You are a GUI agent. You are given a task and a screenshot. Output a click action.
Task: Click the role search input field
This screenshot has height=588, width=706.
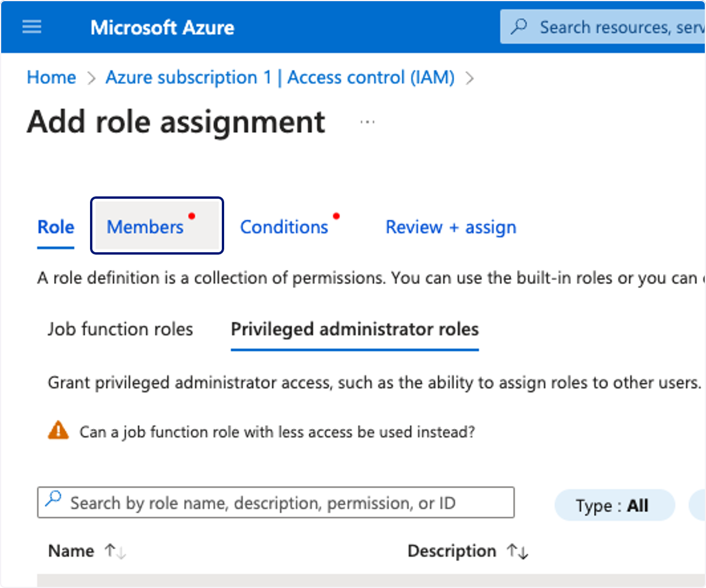point(276,502)
